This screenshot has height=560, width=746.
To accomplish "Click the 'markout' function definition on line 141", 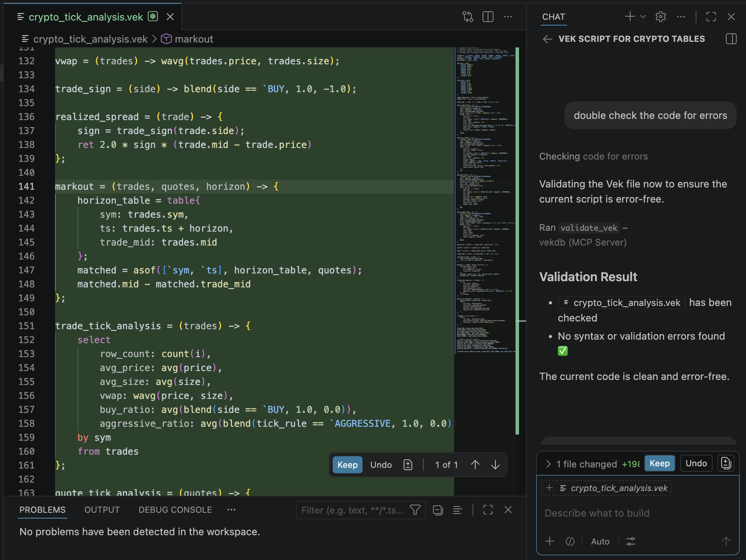I will (74, 186).
